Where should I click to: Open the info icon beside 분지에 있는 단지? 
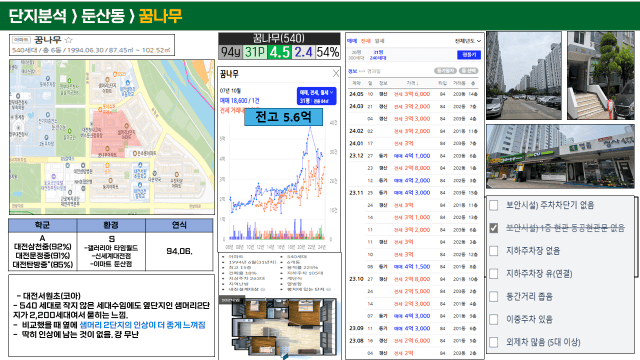tap(329, 289)
